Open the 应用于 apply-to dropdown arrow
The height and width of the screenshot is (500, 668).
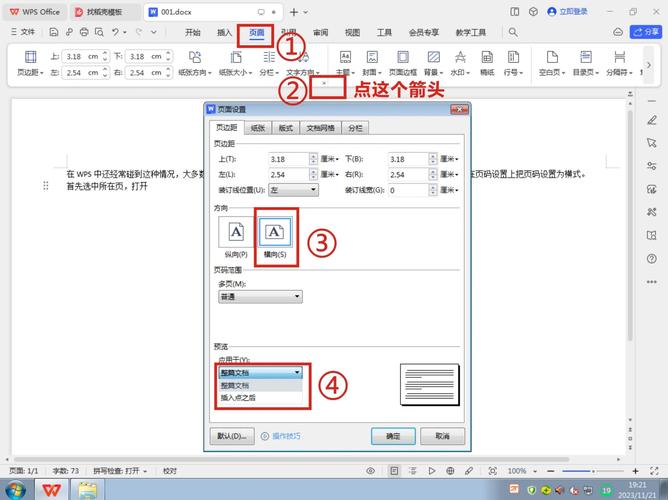click(297, 373)
